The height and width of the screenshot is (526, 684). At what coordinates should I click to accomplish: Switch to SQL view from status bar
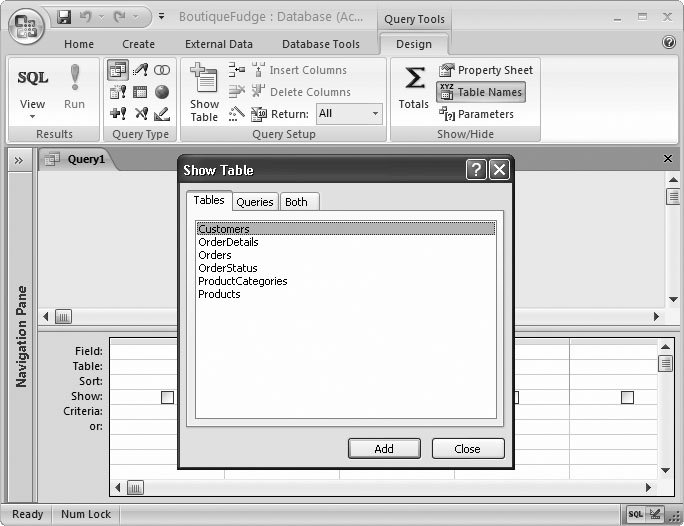(x=635, y=514)
